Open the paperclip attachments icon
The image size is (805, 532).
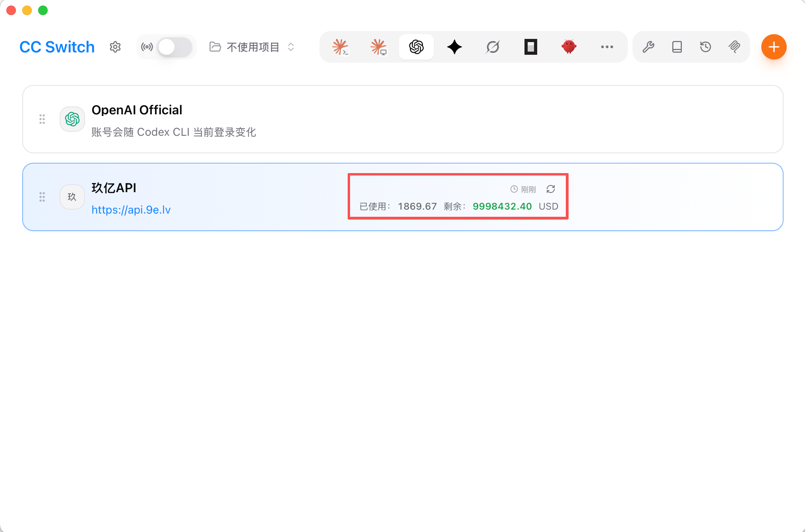pos(734,47)
